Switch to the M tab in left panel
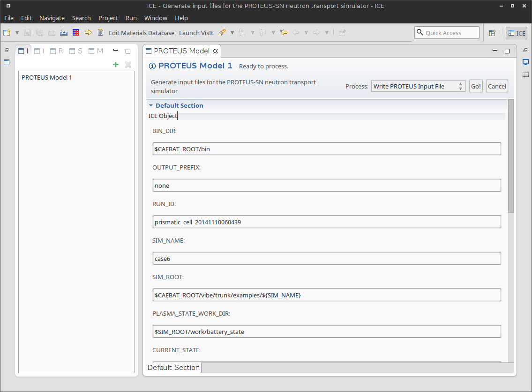532x392 pixels. point(95,51)
